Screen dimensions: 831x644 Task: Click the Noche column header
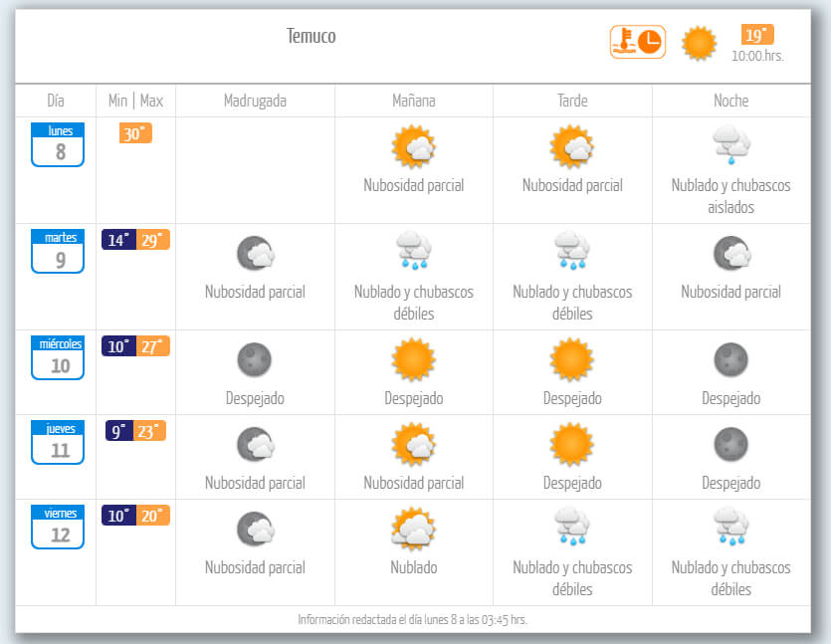coord(730,101)
